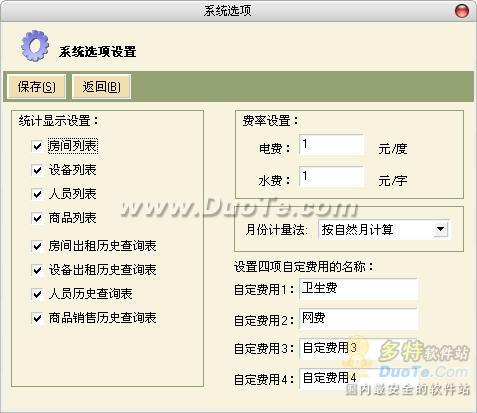Select the 按自然月计算 combo box
477x413 pixels.
pos(384,229)
